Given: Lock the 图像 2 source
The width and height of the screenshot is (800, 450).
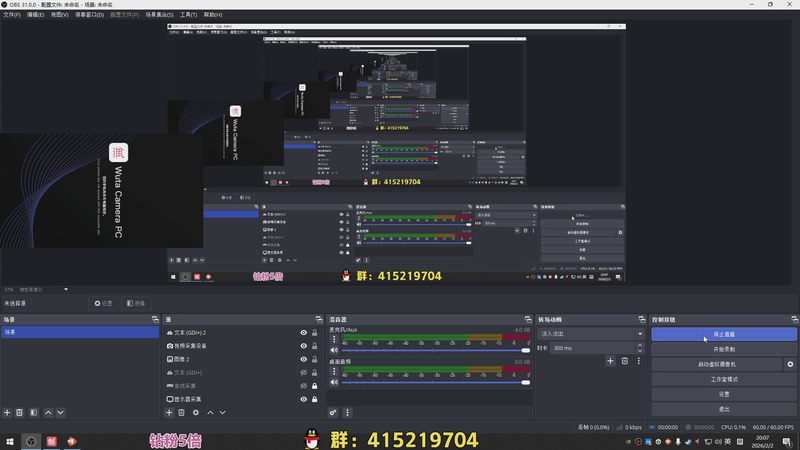Looking at the screenshot, I should [315, 359].
